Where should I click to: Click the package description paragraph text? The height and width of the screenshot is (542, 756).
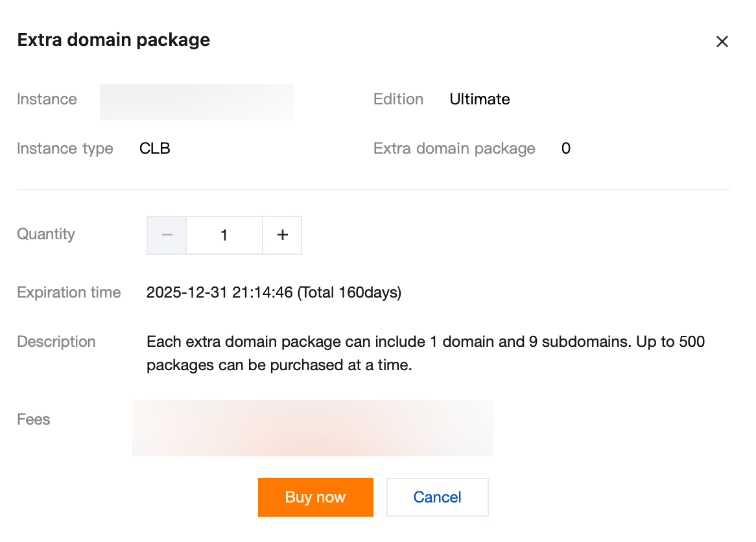[425, 353]
